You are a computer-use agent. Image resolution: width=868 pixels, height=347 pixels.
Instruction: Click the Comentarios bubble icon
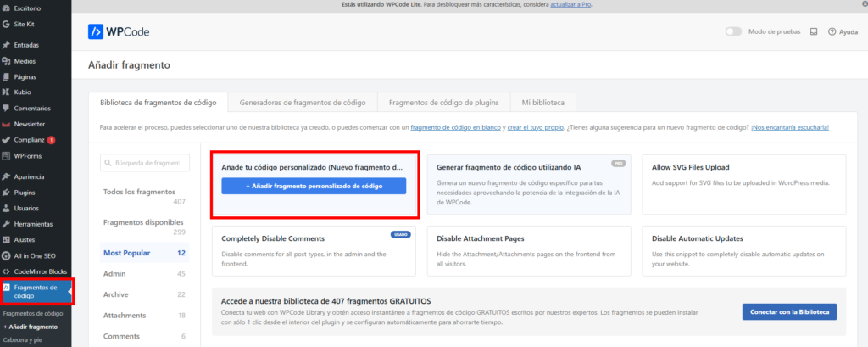[x=6, y=108]
